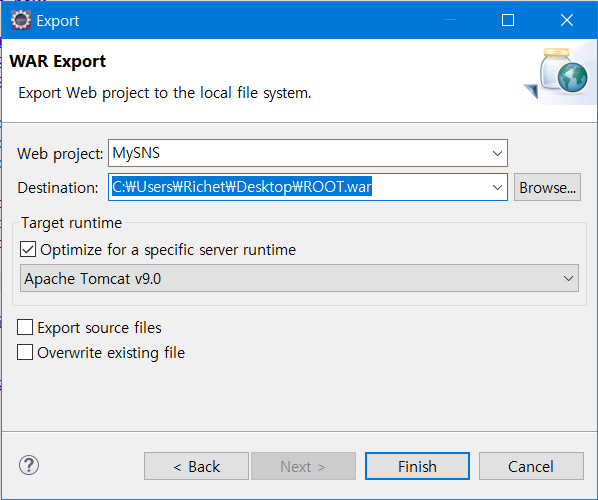Click the help question mark icon
Image resolution: width=598 pixels, height=500 pixels.
(29, 465)
